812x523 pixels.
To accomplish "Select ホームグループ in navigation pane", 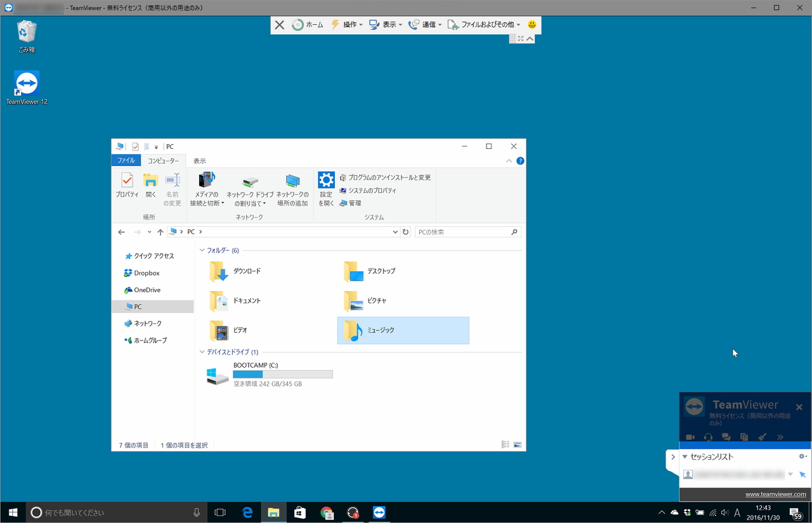I will pyautogui.click(x=145, y=340).
